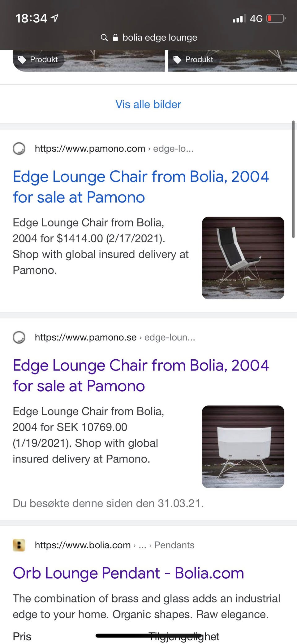
Task: Tap white chair back-view thumbnail
Action: click(243, 447)
